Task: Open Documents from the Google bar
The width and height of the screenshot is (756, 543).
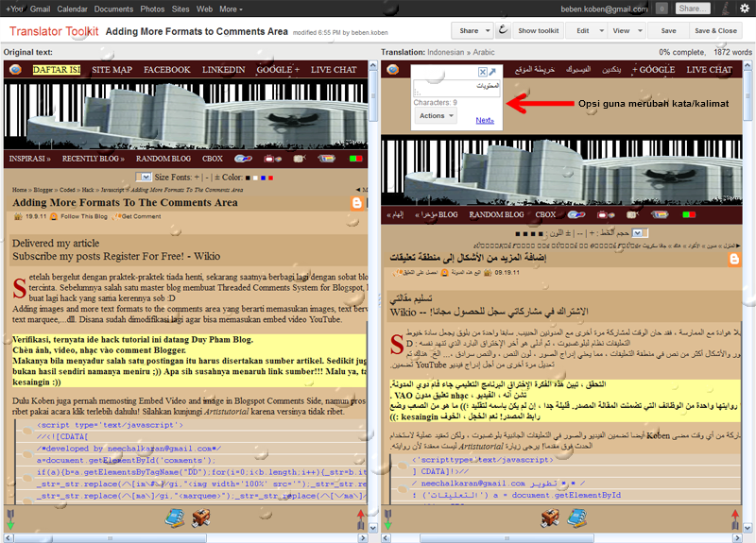Action: click(113, 9)
